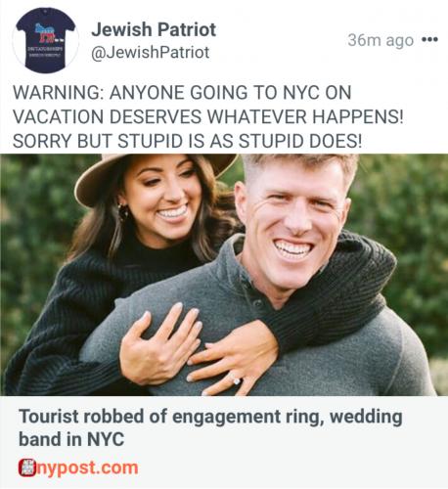This screenshot has height=489, width=448.
Task: Click the donkey graphic on avatar shirt
Action: pos(46,34)
